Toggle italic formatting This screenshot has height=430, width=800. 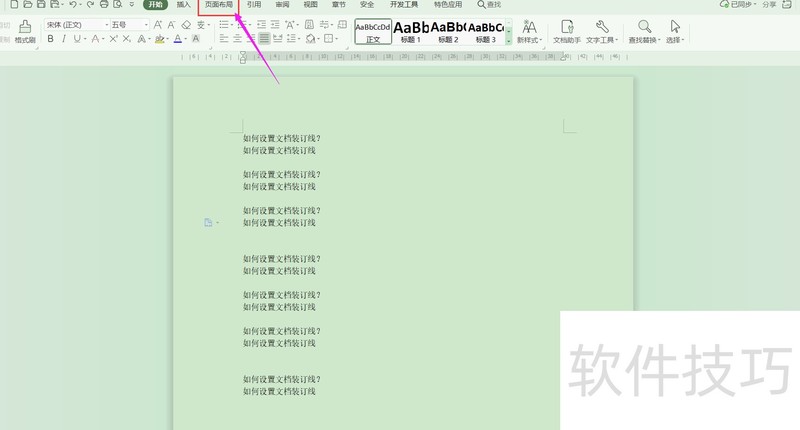tap(64, 39)
